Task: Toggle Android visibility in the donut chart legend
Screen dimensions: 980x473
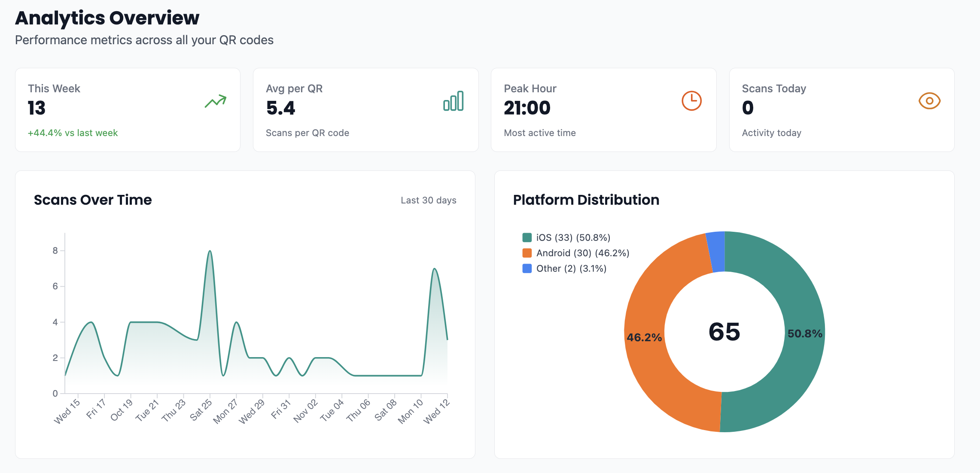Action: pyautogui.click(x=582, y=252)
